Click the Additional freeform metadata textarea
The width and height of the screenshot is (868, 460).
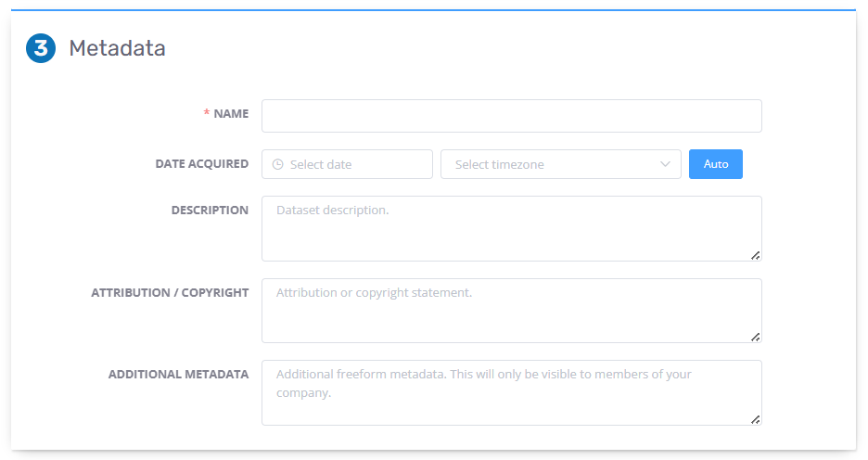[x=512, y=392]
